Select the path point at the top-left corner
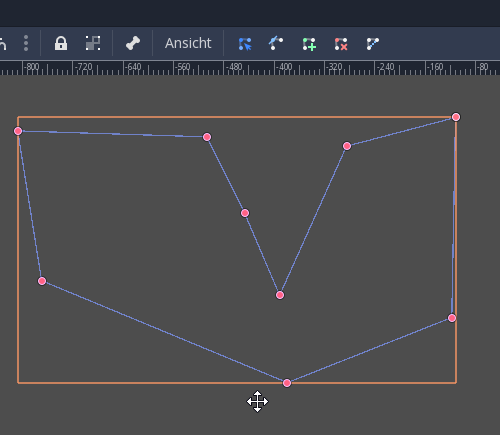Viewport: 500px width, 435px height. tap(18, 131)
